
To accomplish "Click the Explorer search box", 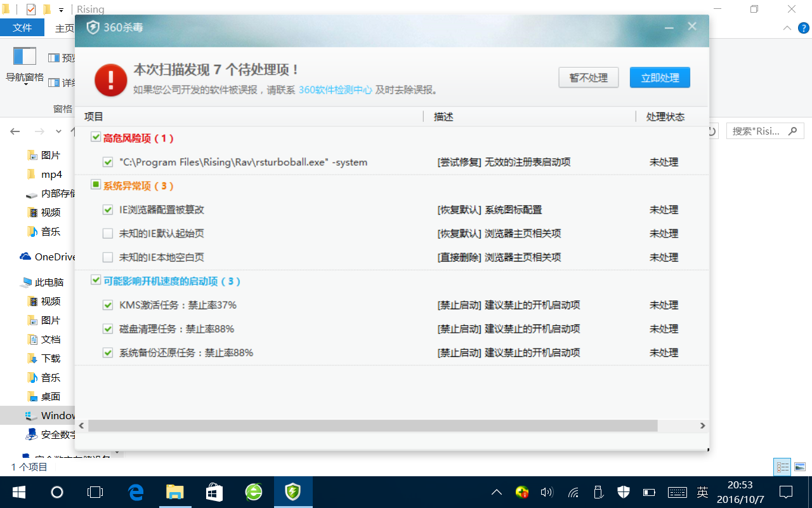I will (x=765, y=131).
